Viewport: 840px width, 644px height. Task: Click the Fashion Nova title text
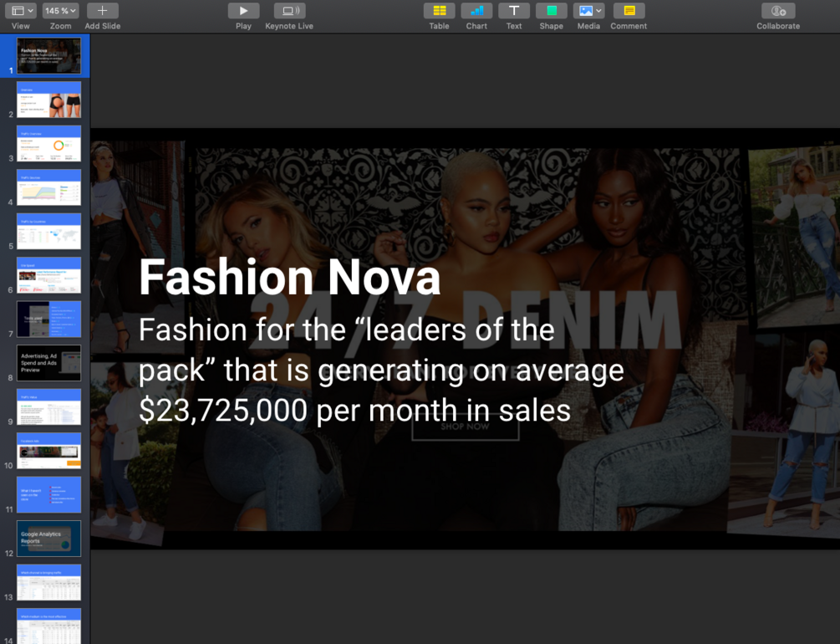point(290,277)
